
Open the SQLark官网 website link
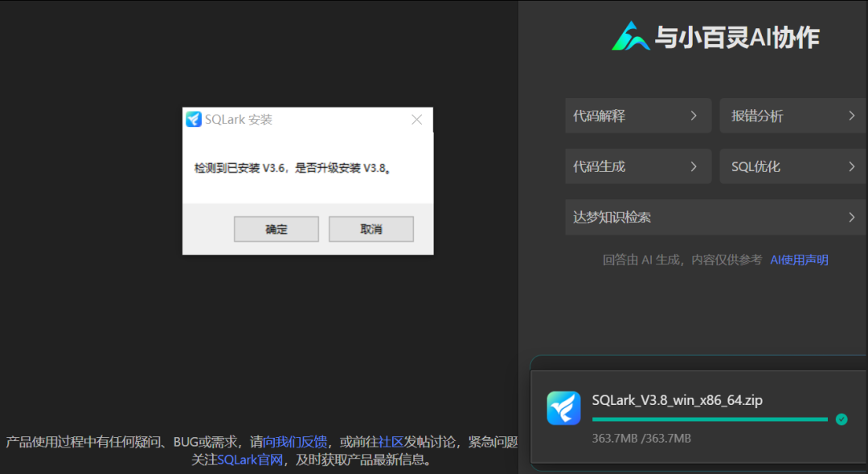pos(250,460)
